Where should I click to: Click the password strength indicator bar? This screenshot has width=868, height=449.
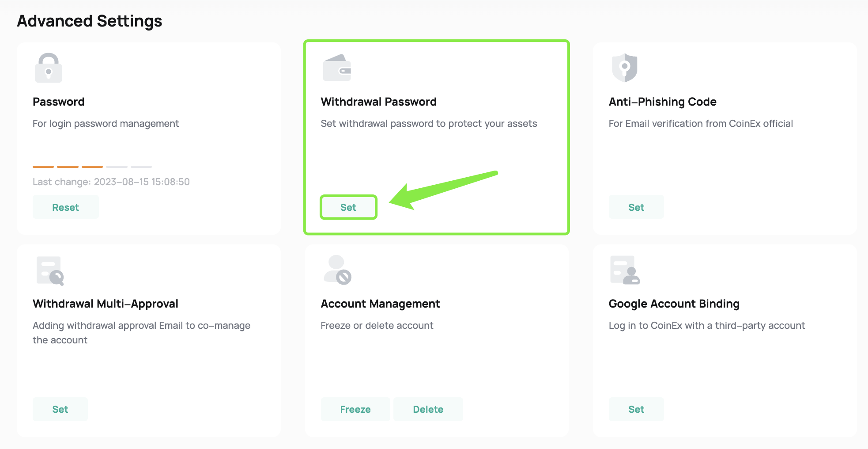[92, 167]
